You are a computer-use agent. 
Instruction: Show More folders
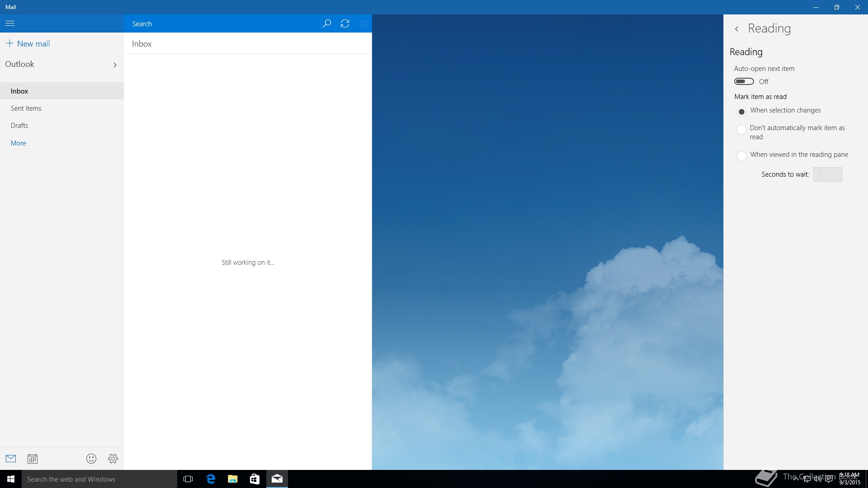(x=19, y=143)
